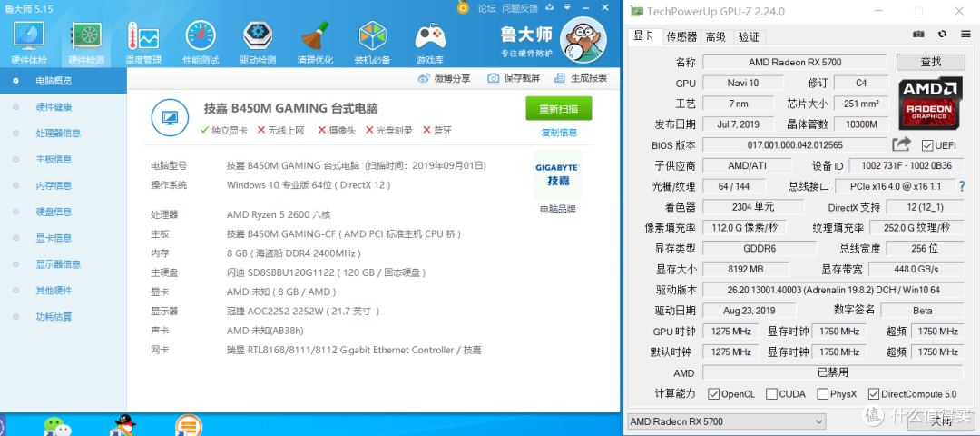Image resolution: width=980 pixels, height=436 pixels.
Task: Open the 硬件体检 hardware checkup icon
Action: [29, 37]
